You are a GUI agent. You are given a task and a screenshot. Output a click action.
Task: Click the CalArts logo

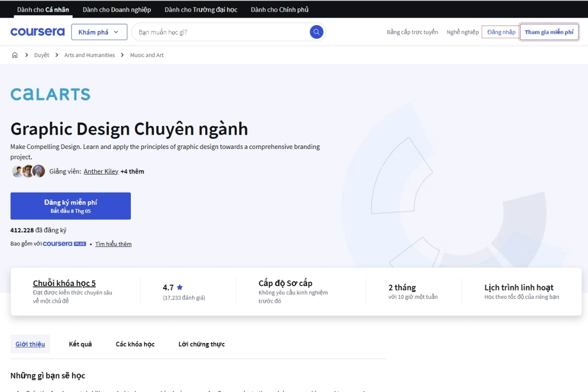(50, 94)
